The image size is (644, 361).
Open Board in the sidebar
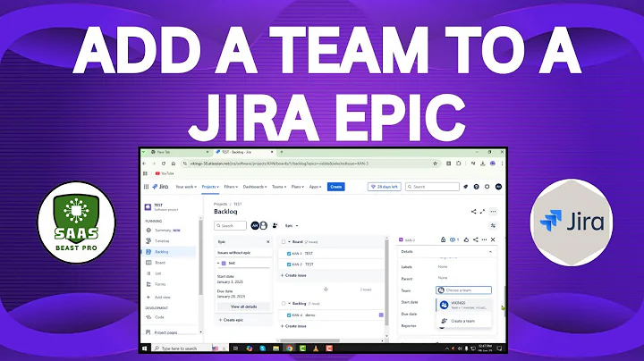(160, 263)
